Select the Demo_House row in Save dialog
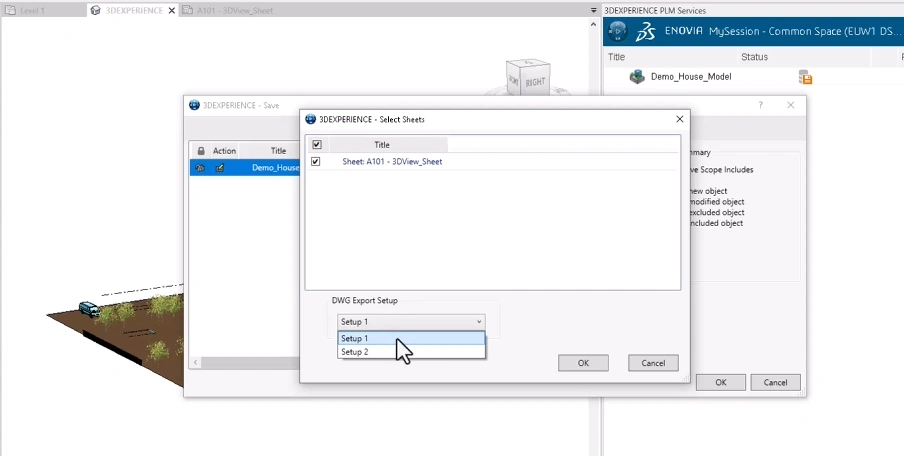This screenshot has height=456, width=904. [244, 168]
